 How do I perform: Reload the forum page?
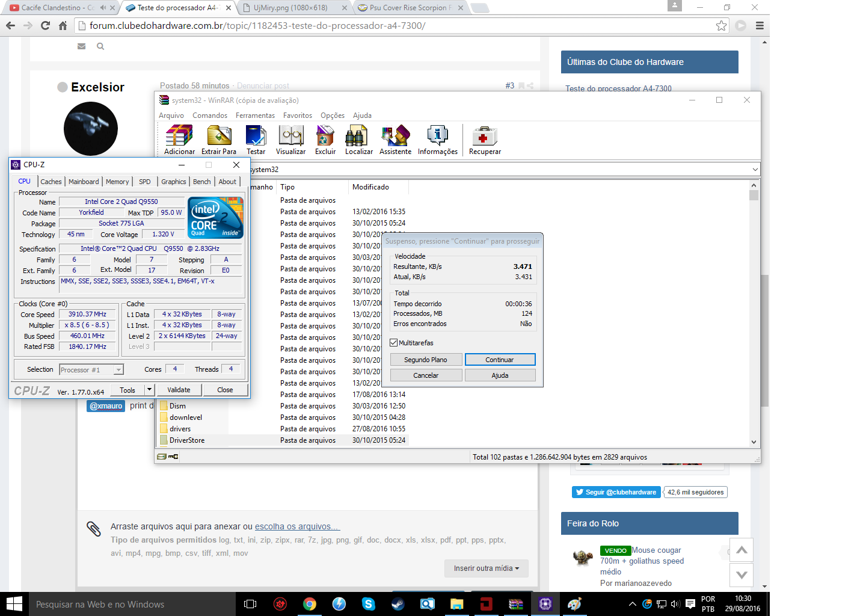pyautogui.click(x=45, y=25)
